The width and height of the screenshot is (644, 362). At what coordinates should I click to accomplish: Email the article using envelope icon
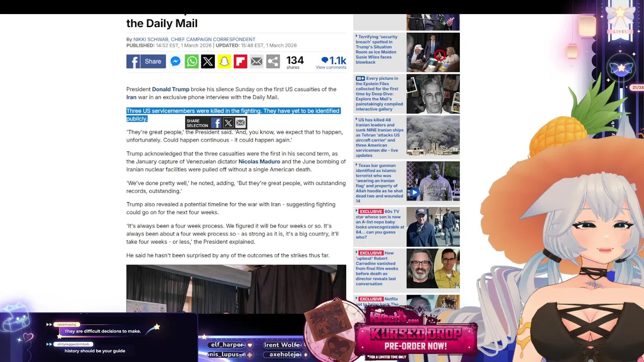coord(257,61)
